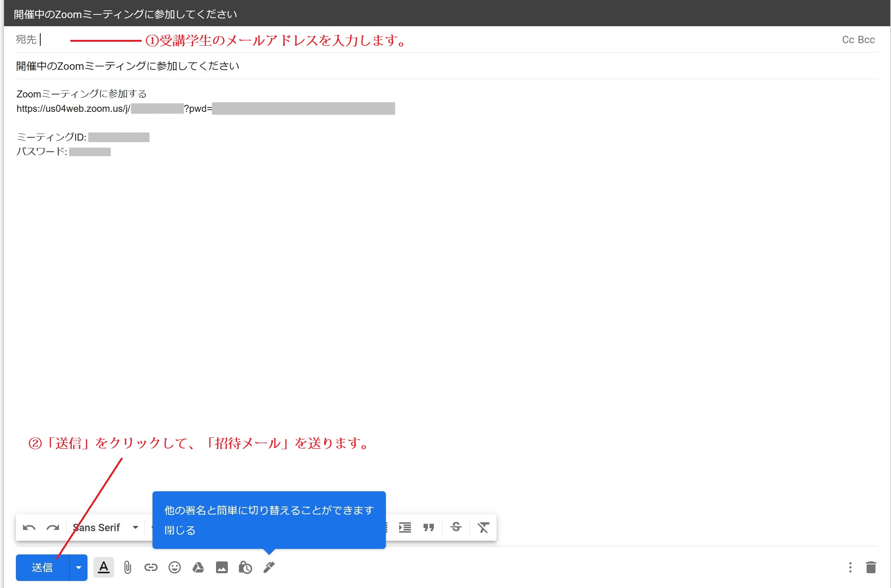Open more options three-dot menu

pos(850,567)
